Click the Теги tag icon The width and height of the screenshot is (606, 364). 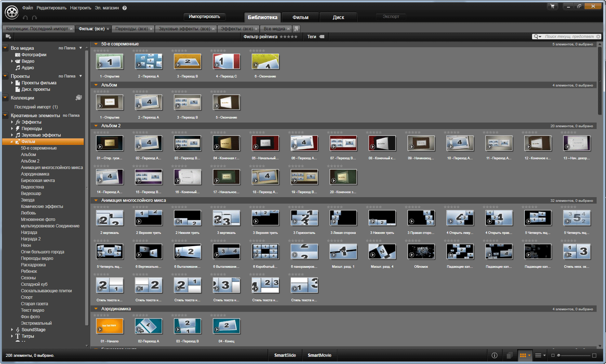pyautogui.click(x=322, y=37)
